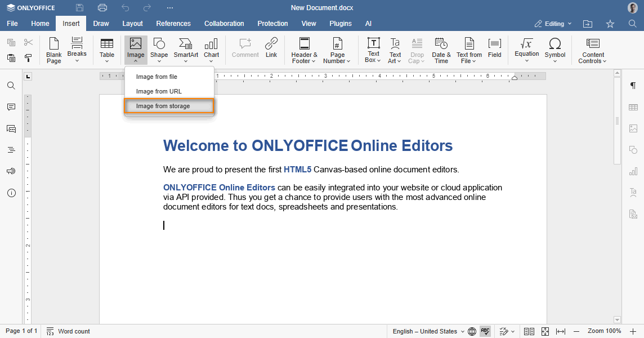Insert a Link

tap(271, 47)
